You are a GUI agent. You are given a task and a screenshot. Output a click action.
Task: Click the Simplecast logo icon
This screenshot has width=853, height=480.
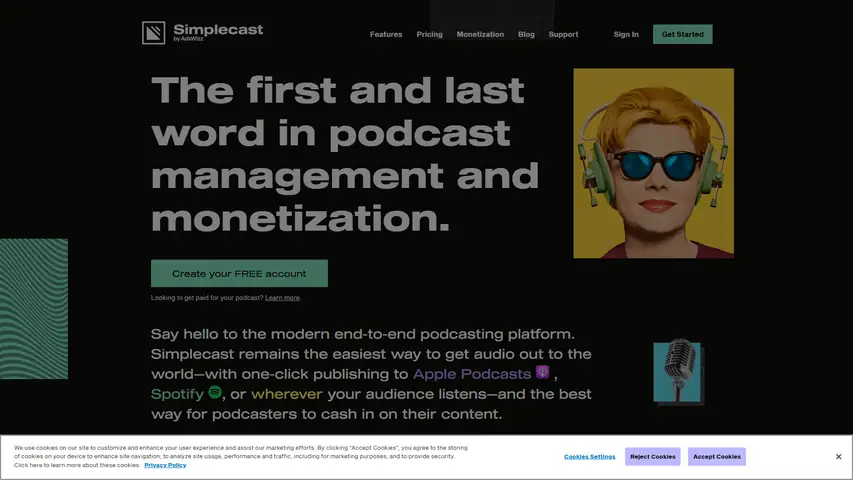click(x=153, y=33)
